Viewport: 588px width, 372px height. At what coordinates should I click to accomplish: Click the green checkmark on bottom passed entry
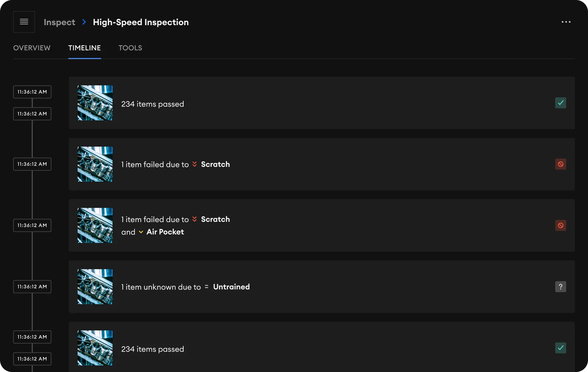(561, 348)
